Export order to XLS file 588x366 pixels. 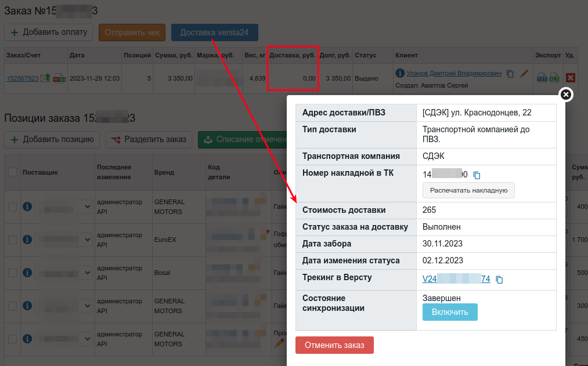(554, 78)
